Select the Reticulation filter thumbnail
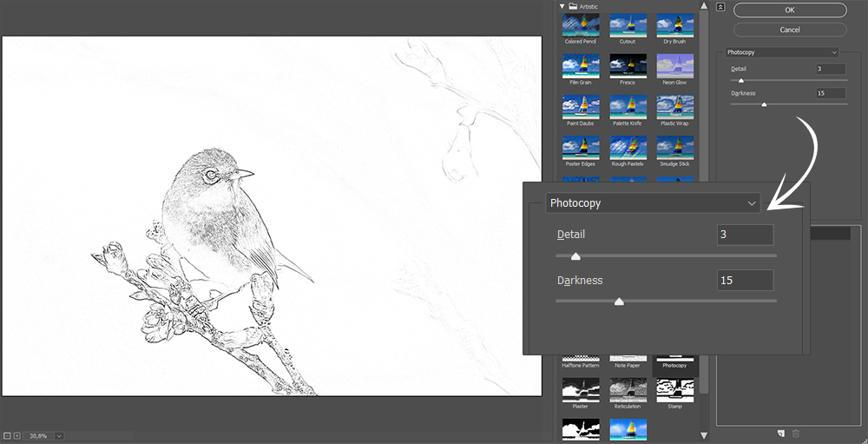The image size is (868, 444). pyautogui.click(x=628, y=390)
